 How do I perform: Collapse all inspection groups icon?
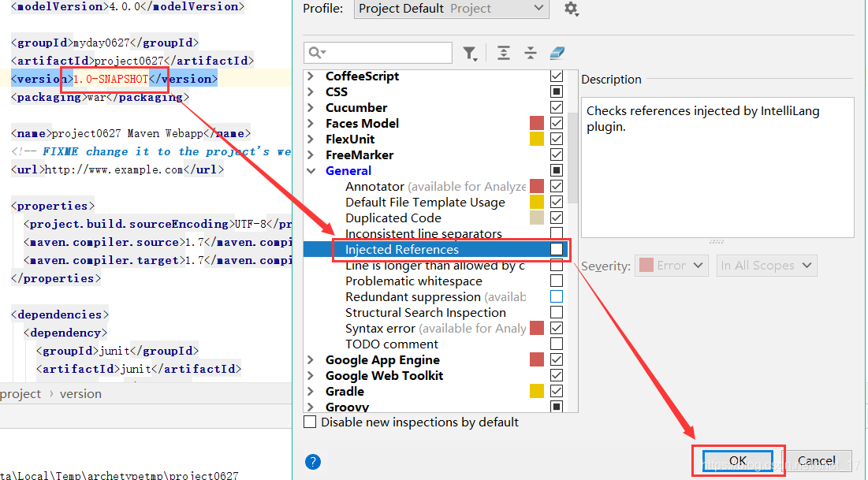pyautogui.click(x=531, y=53)
